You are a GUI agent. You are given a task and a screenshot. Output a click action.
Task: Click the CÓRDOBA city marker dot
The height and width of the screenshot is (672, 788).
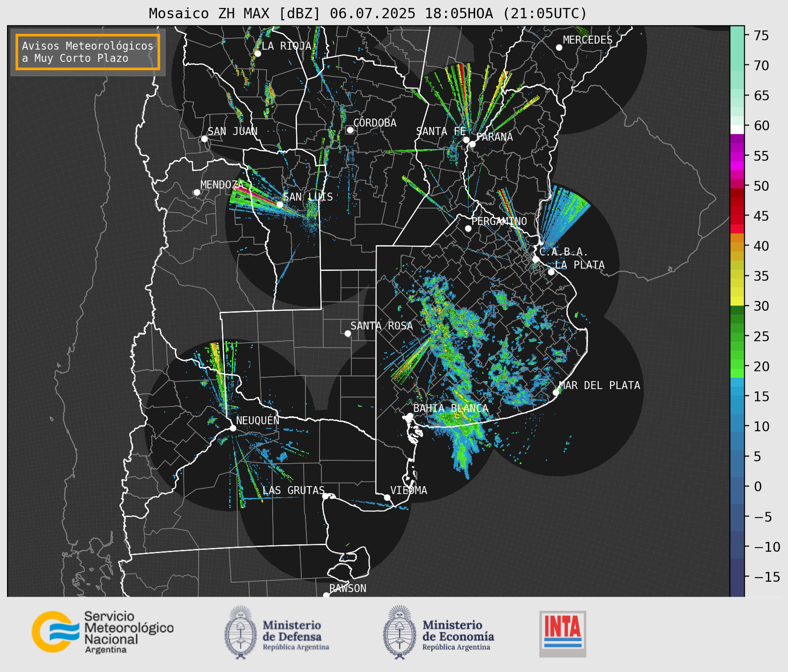pos(350,130)
